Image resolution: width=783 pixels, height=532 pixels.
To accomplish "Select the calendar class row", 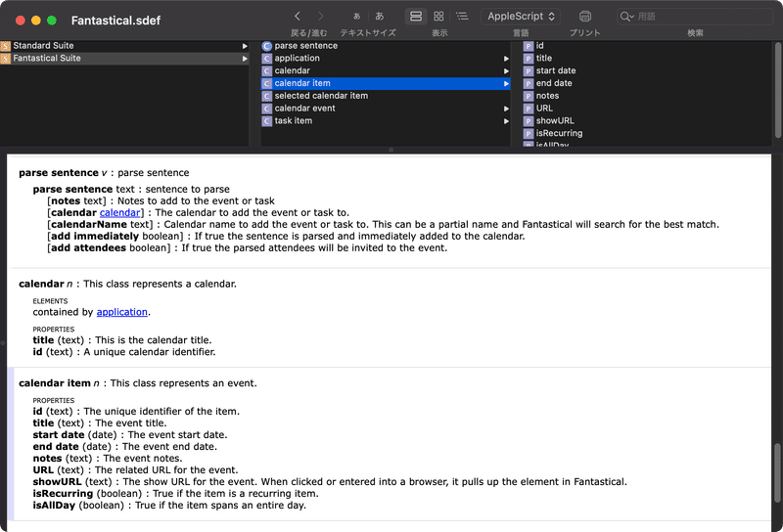I will [x=386, y=70].
